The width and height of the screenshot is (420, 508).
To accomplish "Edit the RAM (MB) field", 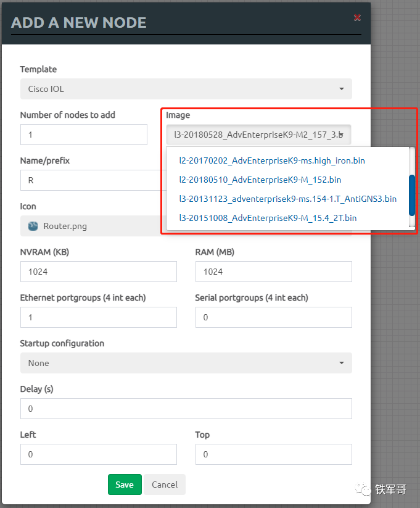I will (x=274, y=272).
